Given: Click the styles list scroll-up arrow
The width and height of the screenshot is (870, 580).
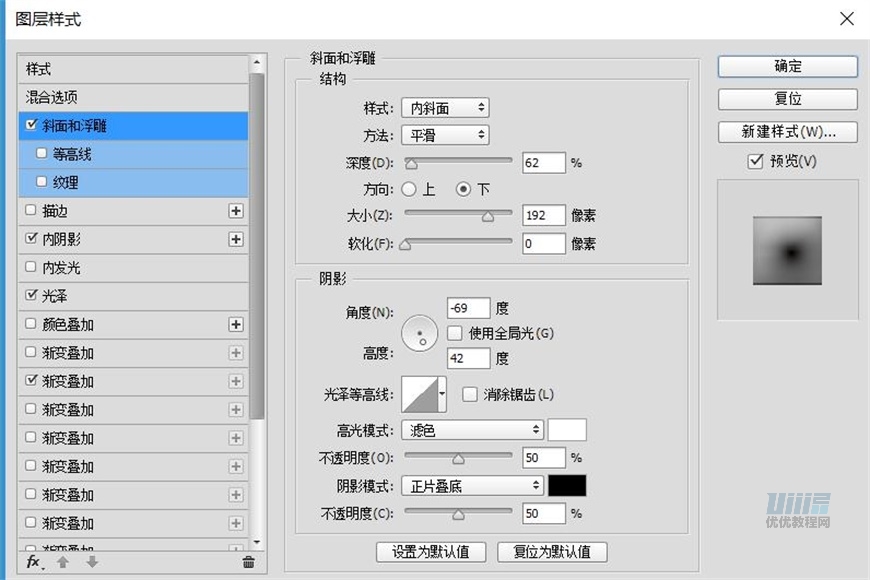Looking at the screenshot, I should 256,62.
